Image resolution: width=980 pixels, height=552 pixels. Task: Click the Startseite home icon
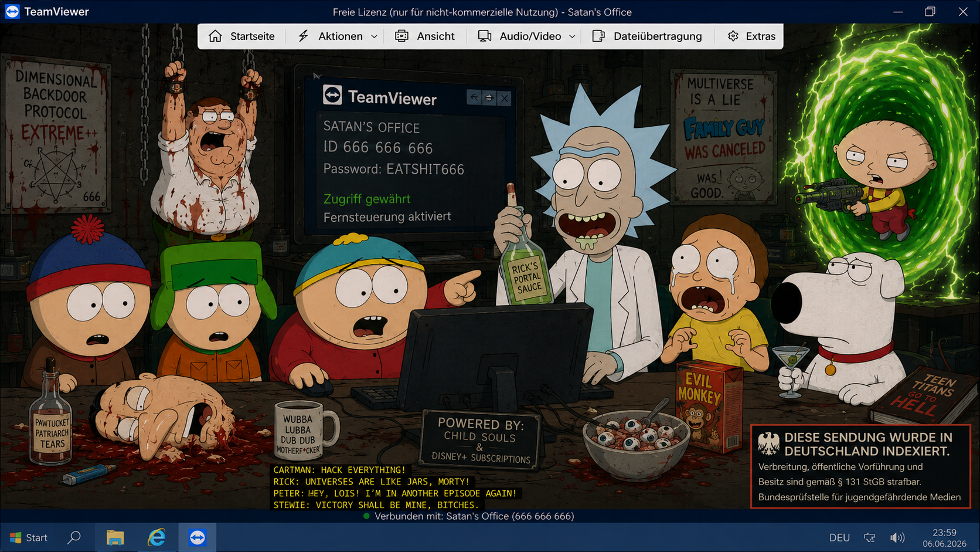click(215, 36)
